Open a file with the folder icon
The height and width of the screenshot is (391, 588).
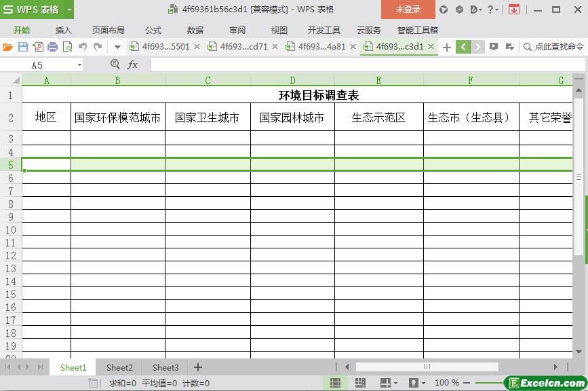click(7, 47)
